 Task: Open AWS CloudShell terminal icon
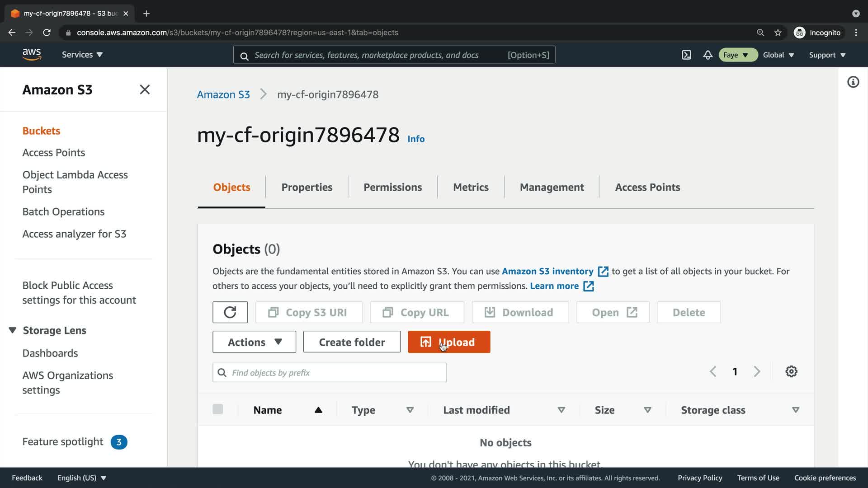pos(686,55)
